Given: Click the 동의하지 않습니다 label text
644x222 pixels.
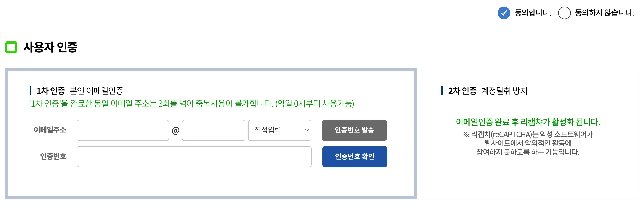Looking at the screenshot, I should click(x=604, y=13).
